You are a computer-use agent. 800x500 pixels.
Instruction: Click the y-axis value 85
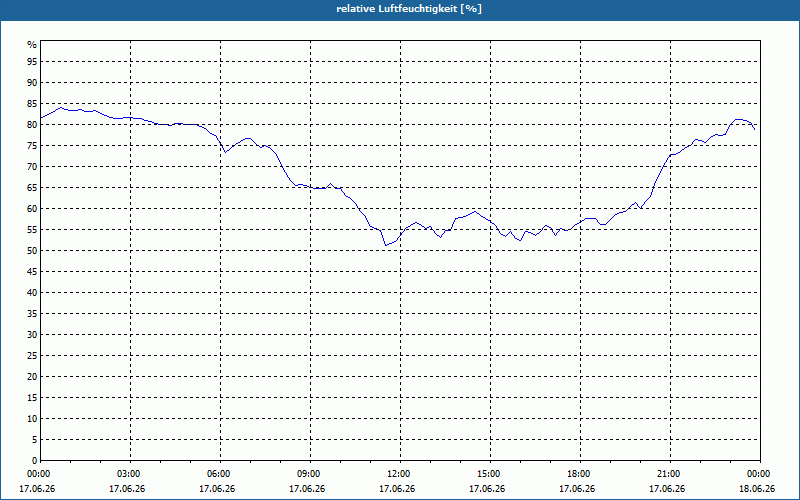pyautogui.click(x=32, y=104)
